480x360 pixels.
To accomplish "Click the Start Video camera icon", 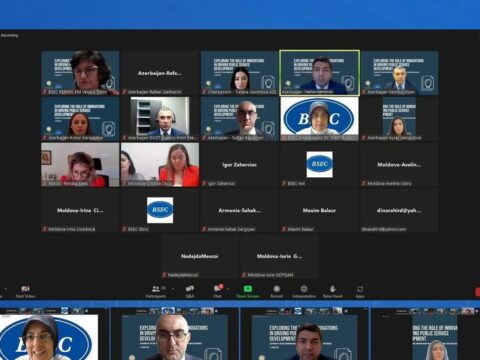I will coord(25,289).
